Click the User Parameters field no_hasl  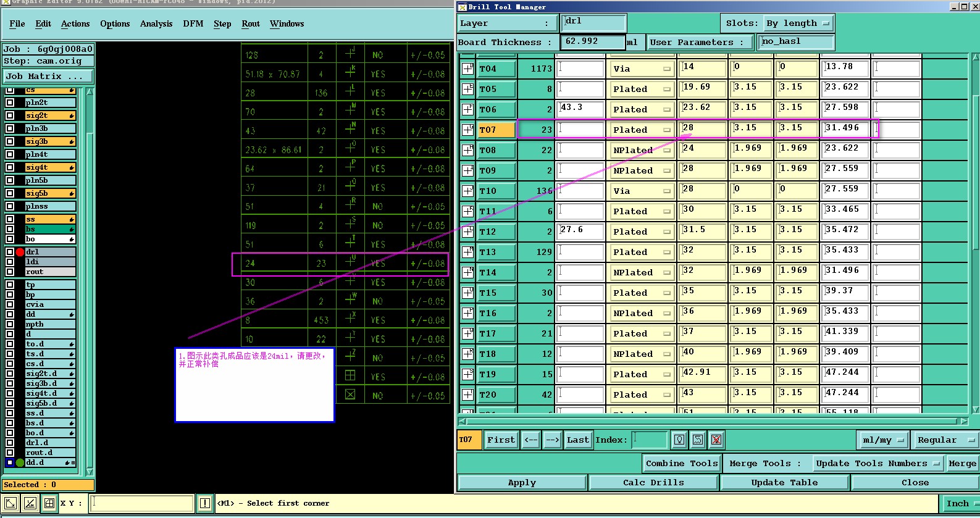point(796,42)
